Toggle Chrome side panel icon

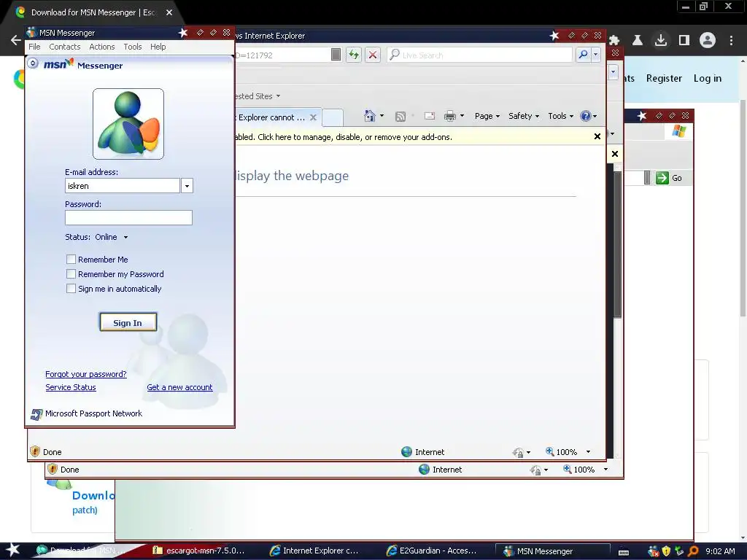[x=684, y=40]
